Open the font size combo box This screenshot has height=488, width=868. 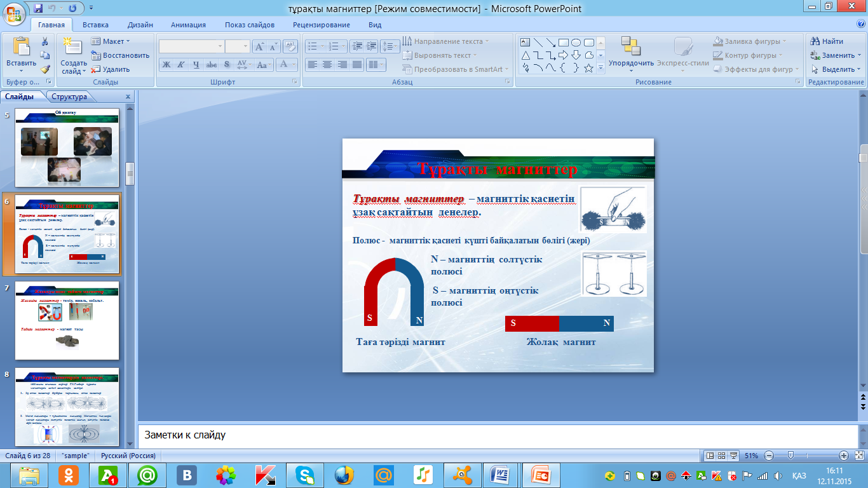[237, 46]
